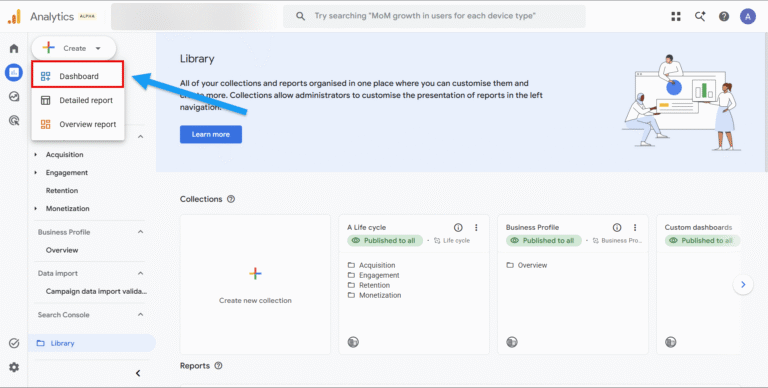The width and height of the screenshot is (768, 388).
Task: Open the Home icon in left rail
Action: tap(14, 48)
